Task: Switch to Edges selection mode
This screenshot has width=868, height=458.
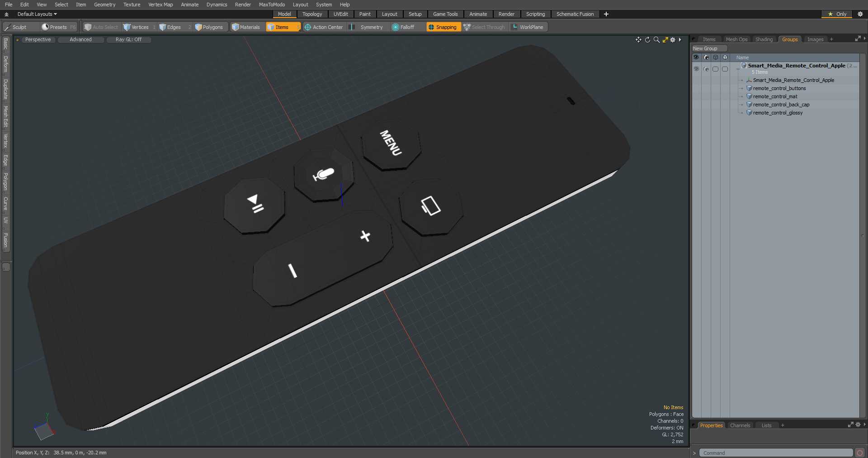Action: 175,27
